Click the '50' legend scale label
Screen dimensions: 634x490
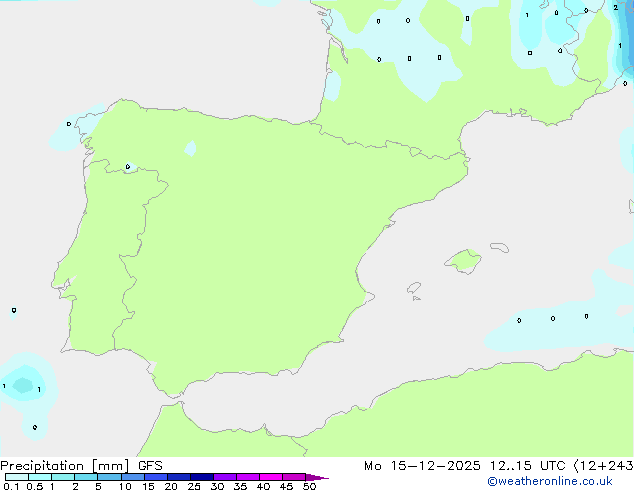pos(309,486)
